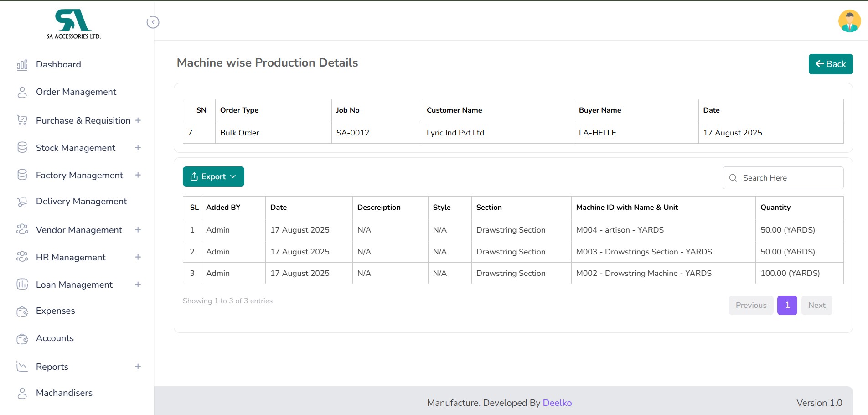Expand the HR Management plus sign
Viewport: 868px width, 415px height.
(x=138, y=257)
